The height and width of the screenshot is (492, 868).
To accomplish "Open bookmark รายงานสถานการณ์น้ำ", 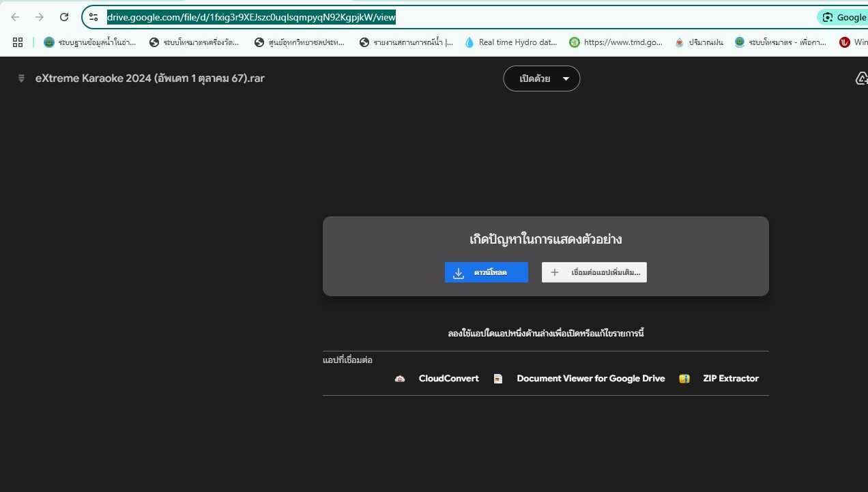I will point(406,42).
